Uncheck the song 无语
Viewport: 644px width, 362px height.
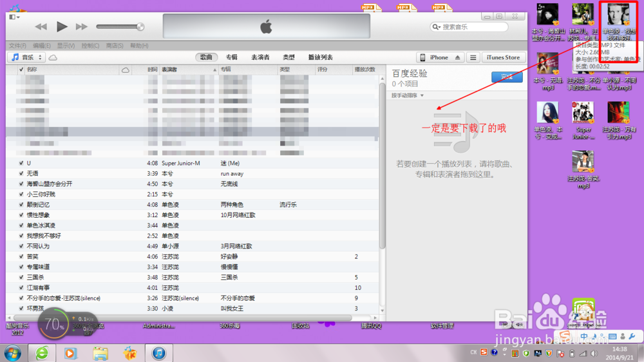click(x=21, y=173)
